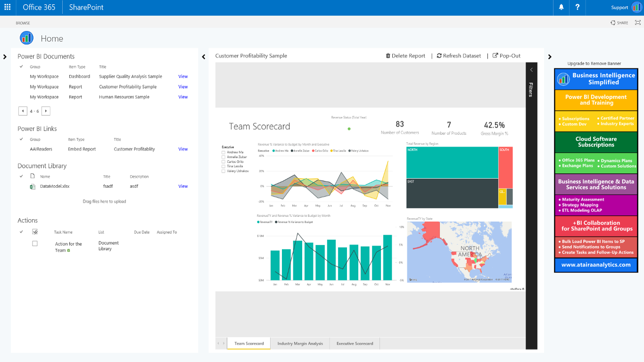
Task: Check the Valery Ushakov executive checkbox
Action: (x=223, y=171)
